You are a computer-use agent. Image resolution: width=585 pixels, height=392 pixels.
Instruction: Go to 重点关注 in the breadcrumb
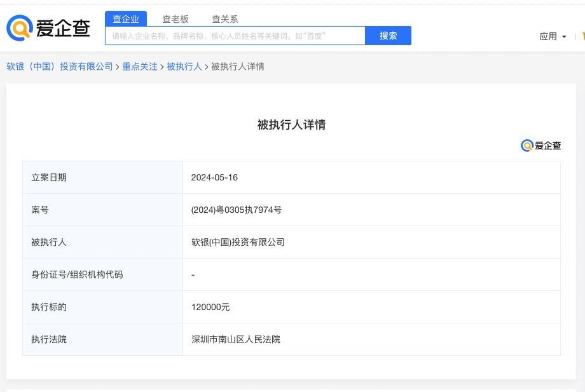click(x=140, y=67)
